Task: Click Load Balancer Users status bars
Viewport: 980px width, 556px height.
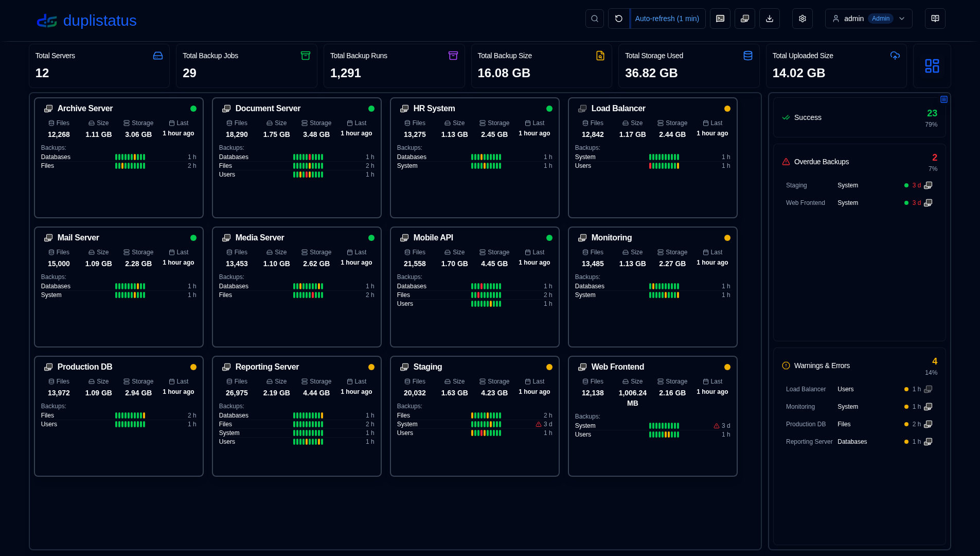Action: click(x=664, y=166)
